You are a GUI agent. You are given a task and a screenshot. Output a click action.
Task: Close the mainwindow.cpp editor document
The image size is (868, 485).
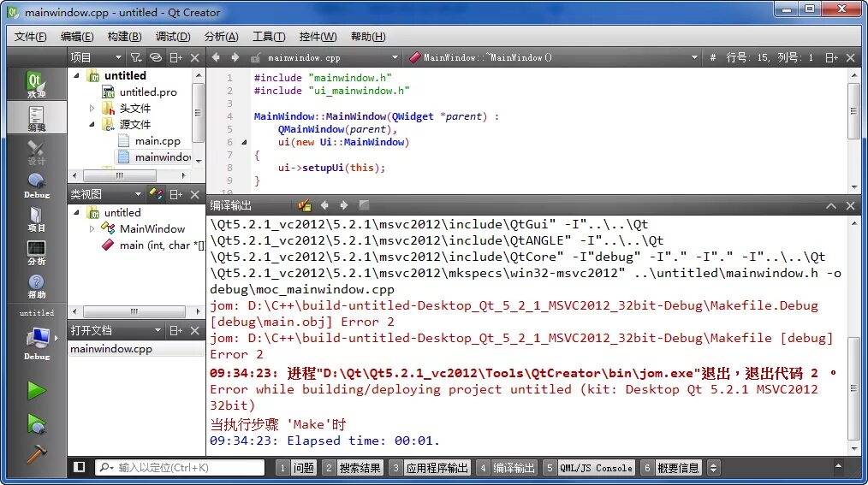[851, 57]
